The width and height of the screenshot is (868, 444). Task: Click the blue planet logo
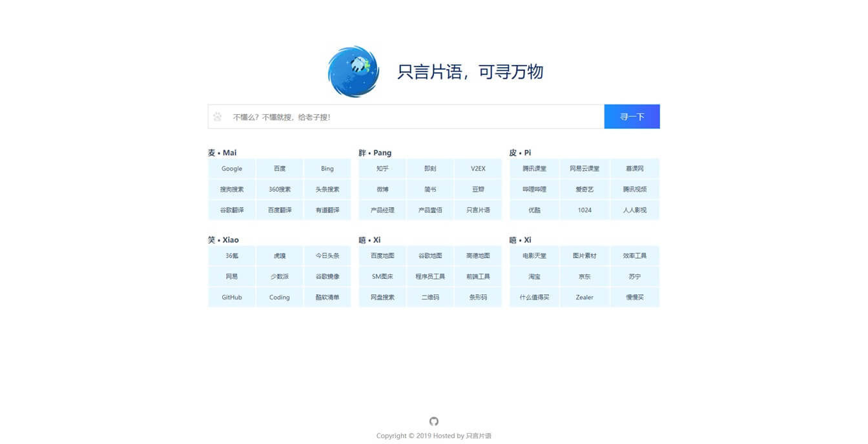tap(353, 72)
